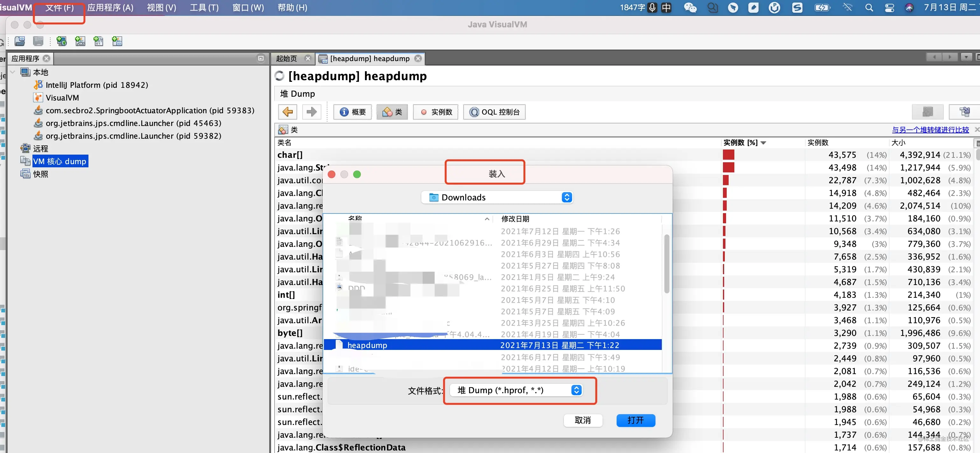Close the 起始页 tab
This screenshot has height=453, width=980.
coord(308,58)
